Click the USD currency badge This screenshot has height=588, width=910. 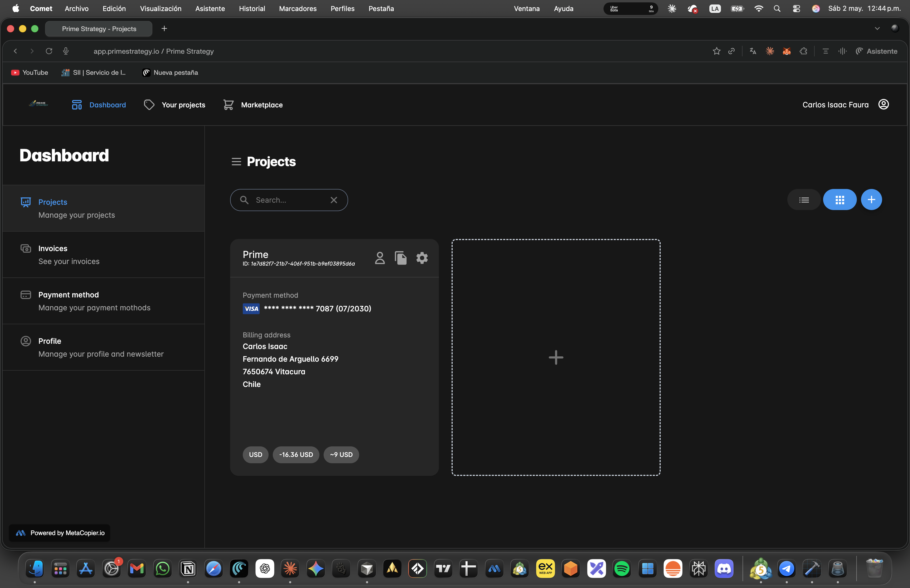pyautogui.click(x=255, y=455)
